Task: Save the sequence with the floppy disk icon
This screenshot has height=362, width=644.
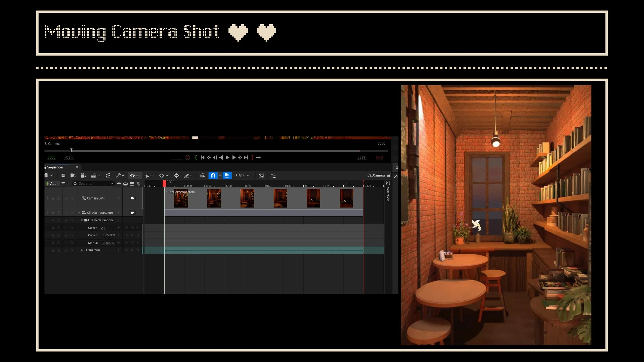Action: [x=63, y=175]
